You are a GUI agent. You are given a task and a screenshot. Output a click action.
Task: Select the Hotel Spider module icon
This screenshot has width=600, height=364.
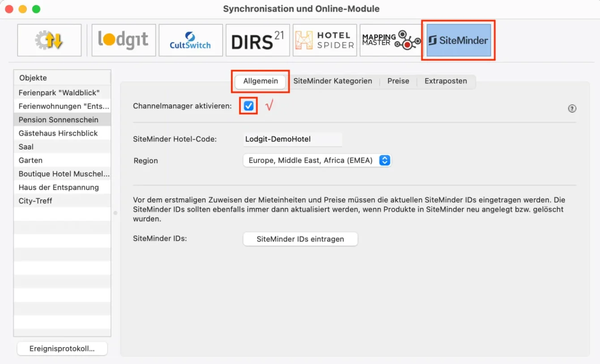coord(325,40)
